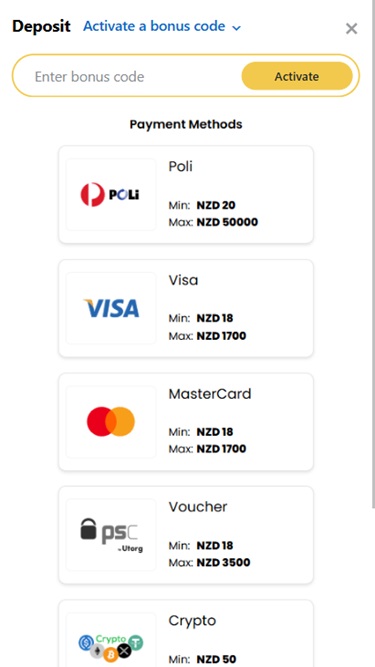The width and height of the screenshot is (375, 667).
Task: Choose Visa payment card label
Action: pos(183,280)
